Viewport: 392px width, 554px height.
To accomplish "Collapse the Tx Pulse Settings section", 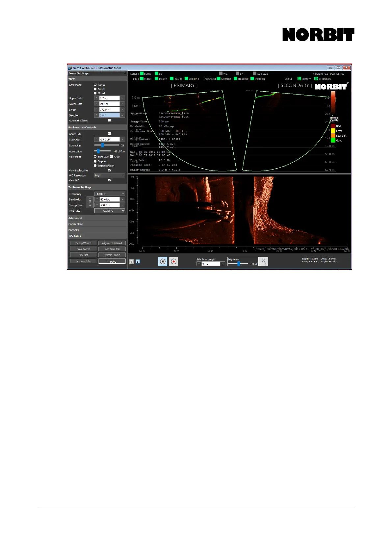I will 97,187.
